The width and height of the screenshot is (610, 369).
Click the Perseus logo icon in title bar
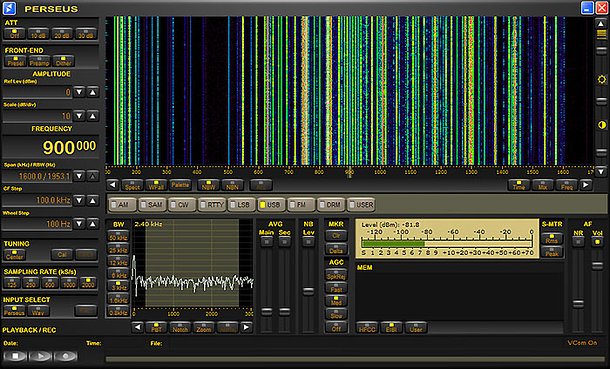click(x=9, y=8)
